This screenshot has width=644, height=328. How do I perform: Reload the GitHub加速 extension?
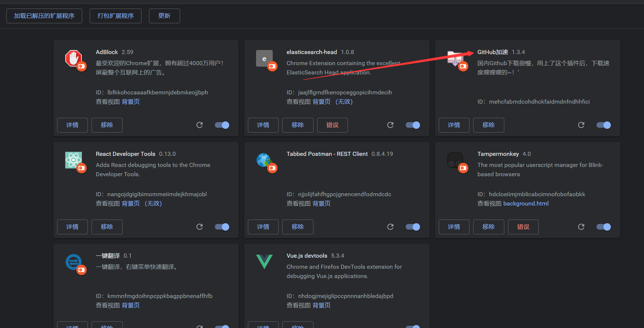point(581,125)
